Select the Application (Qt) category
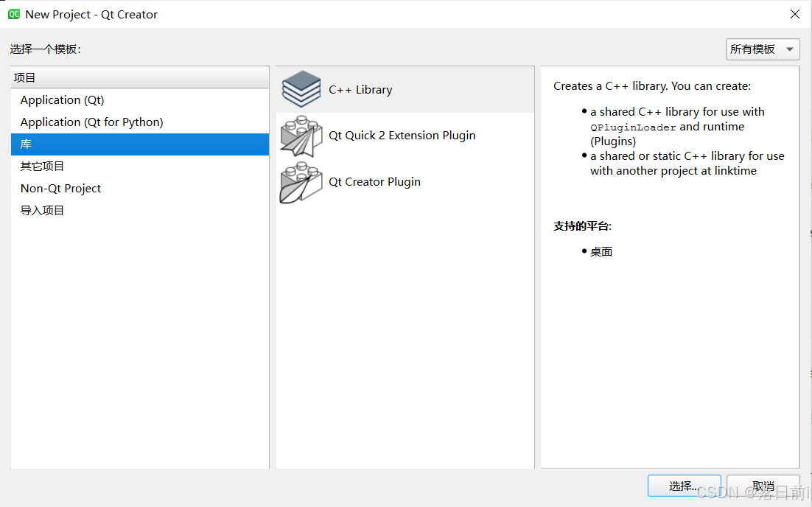The height and width of the screenshot is (507, 812). coord(140,100)
